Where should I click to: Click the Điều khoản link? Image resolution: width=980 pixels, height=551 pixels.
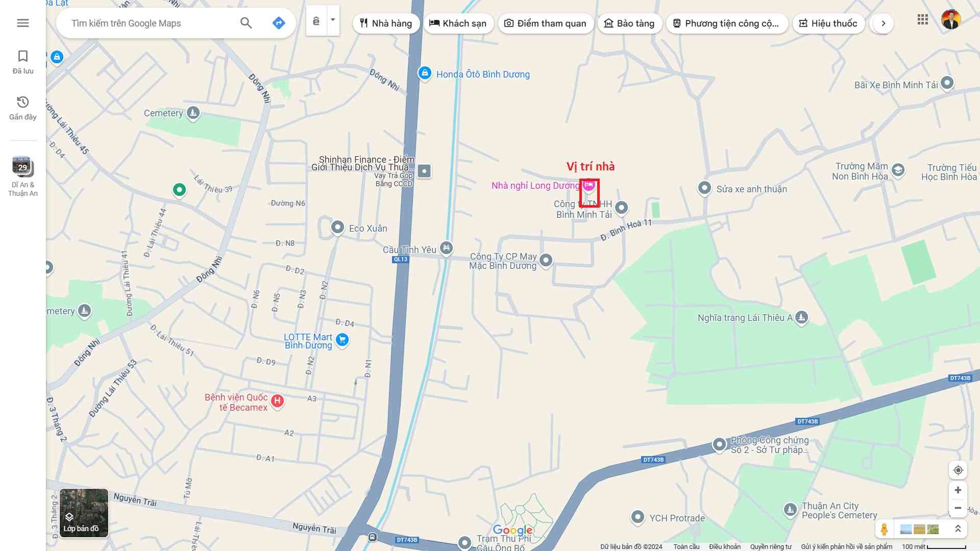[x=724, y=546]
